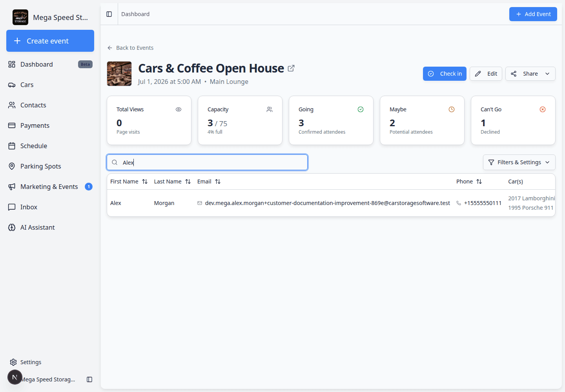
Task: Click the Cars & Coffee event thumbnail
Action: click(x=119, y=74)
